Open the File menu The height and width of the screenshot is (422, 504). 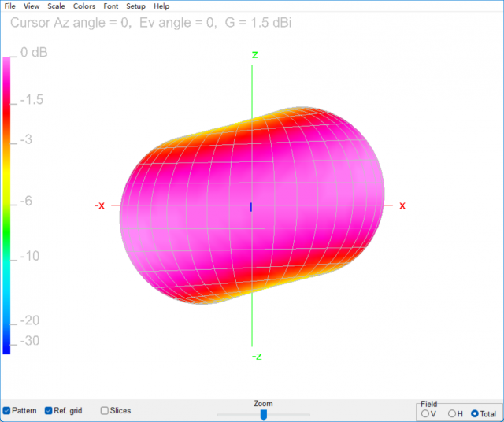[x=9, y=6]
